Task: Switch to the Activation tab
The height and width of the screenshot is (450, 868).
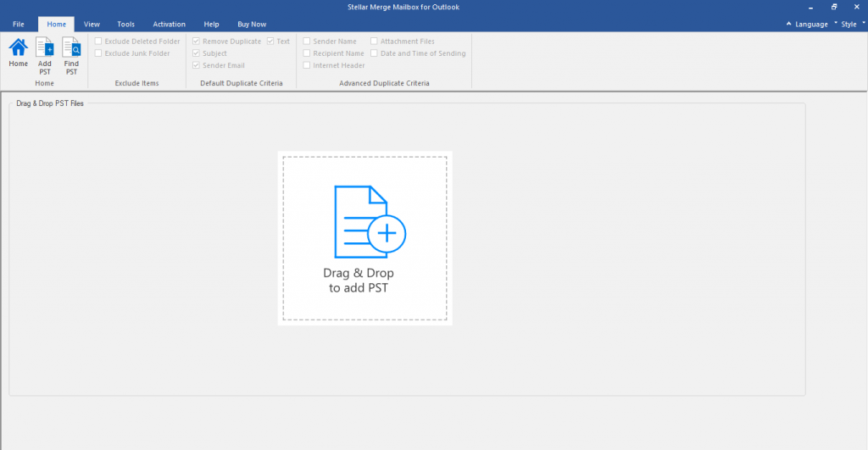Action: pos(170,25)
